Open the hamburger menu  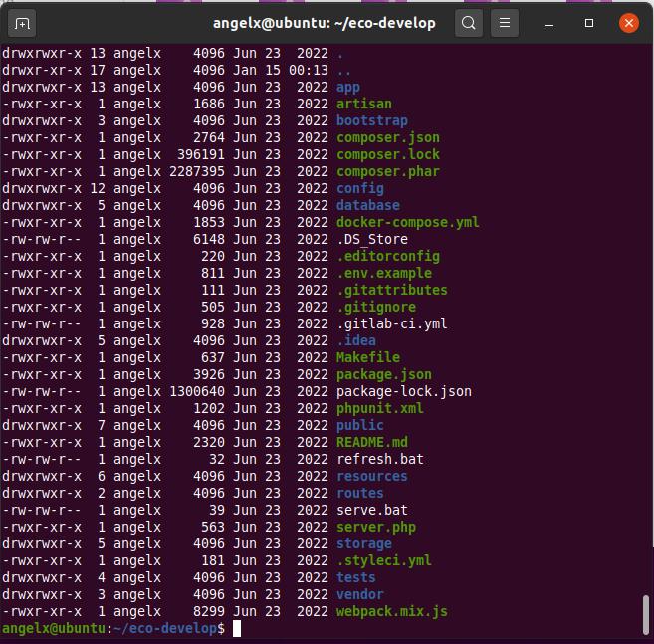point(505,22)
